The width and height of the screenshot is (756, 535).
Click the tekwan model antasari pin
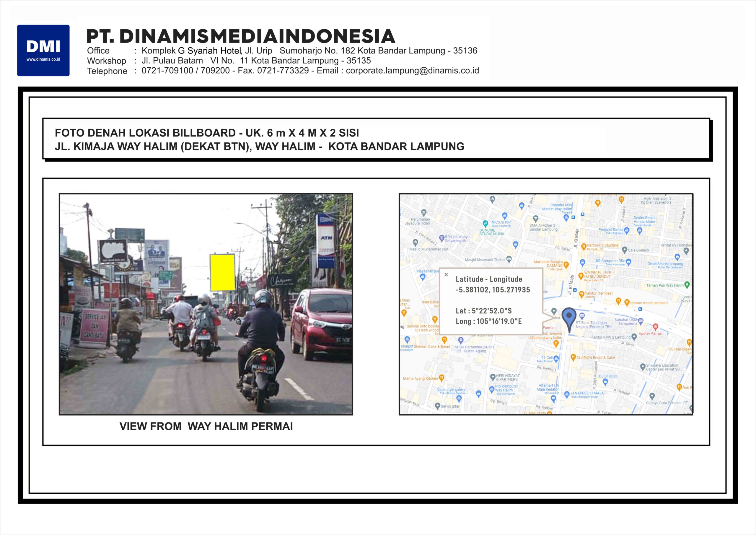coord(627,303)
